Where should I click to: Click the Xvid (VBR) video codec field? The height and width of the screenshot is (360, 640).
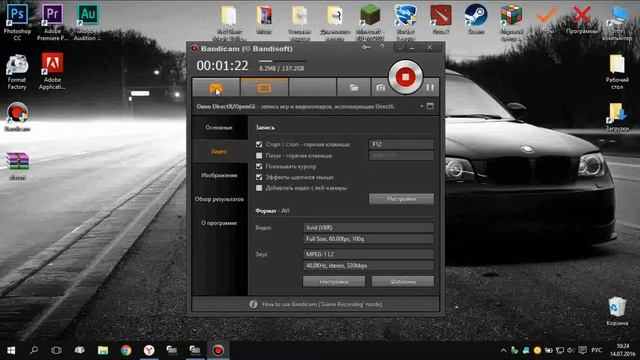pos(368,228)
